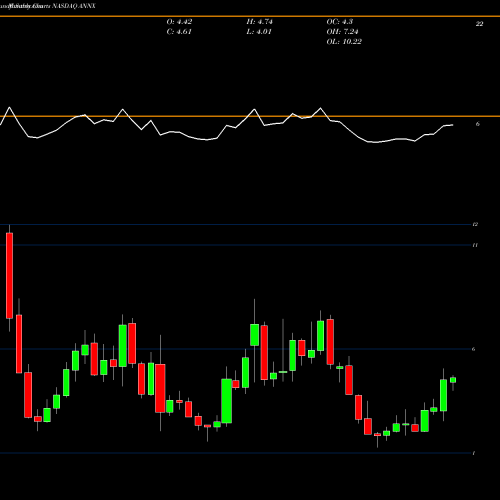
Task: Click the 'OL: 10.22' reading
Action: click(x=344, y=42)
